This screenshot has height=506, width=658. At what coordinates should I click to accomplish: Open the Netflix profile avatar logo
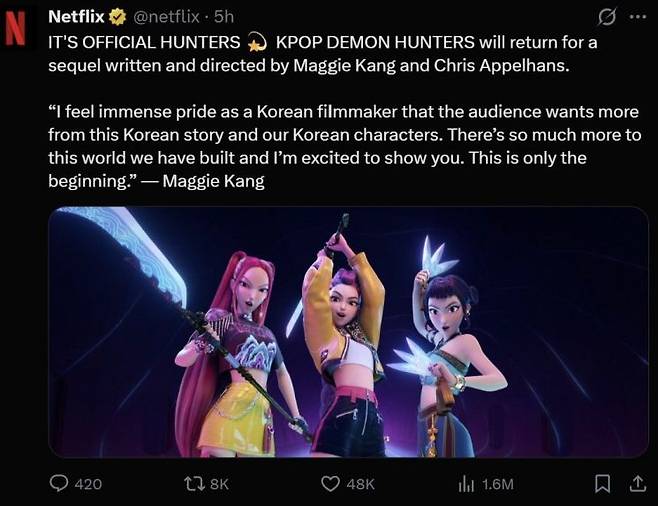(17, 28)
